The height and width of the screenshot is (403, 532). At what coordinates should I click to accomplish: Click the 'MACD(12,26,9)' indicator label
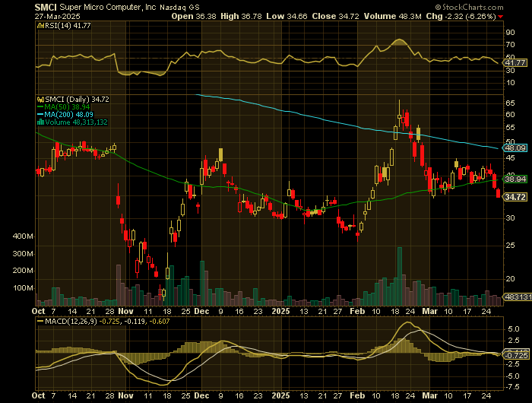coord(71,321)
